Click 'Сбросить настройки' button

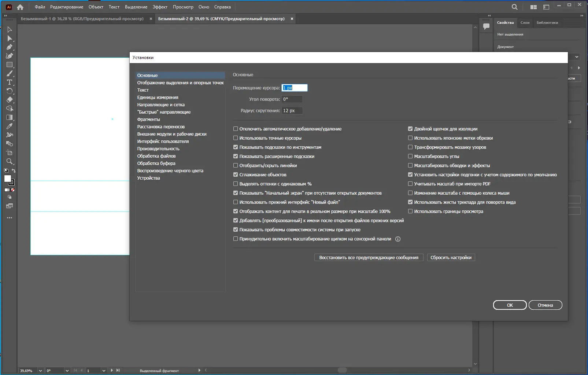coord(451,258)
